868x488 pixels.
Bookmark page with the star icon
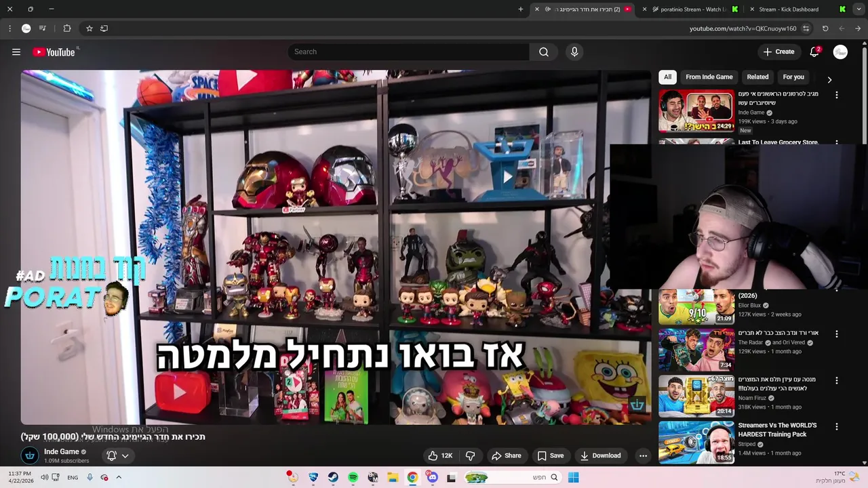point(89,28)
